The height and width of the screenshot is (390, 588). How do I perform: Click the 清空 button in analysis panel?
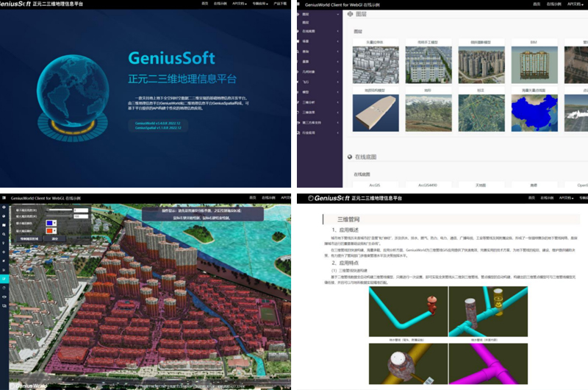54,239
